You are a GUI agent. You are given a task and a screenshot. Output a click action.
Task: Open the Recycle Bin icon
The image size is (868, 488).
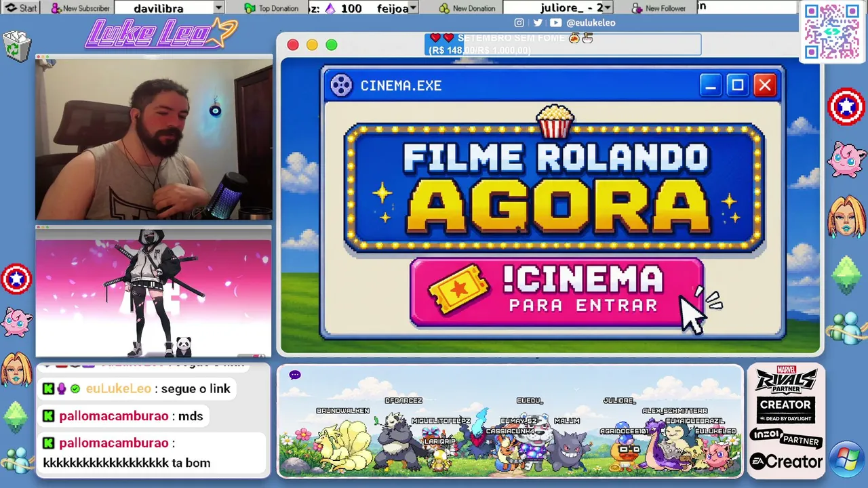(17, 47)
